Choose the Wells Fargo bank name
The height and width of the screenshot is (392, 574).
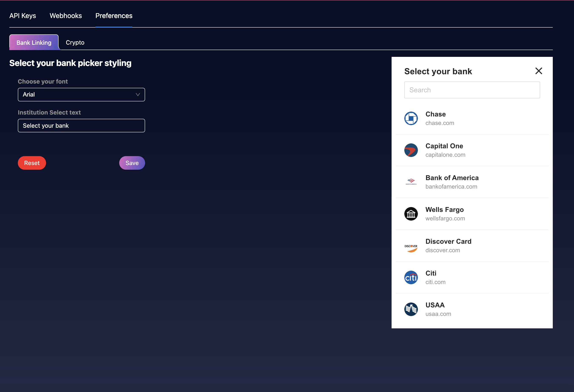coord(444,209)
